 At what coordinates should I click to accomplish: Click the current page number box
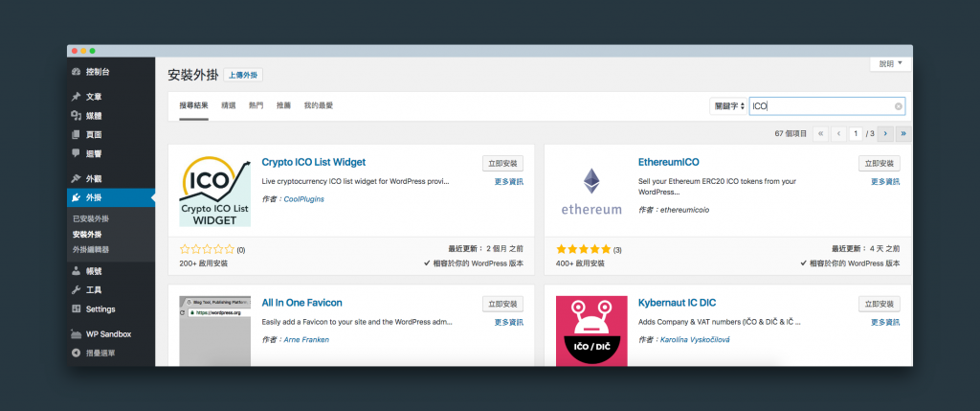click(x=856, y=133)
